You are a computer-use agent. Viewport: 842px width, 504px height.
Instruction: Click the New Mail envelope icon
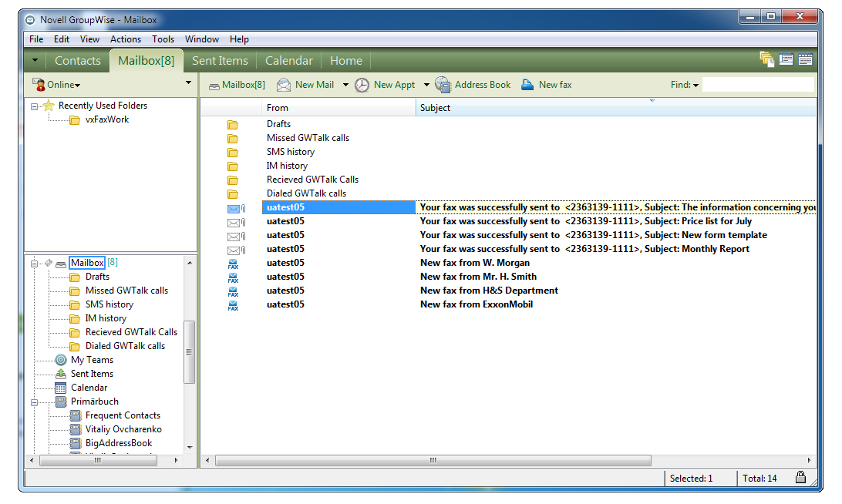coord(284,85)
